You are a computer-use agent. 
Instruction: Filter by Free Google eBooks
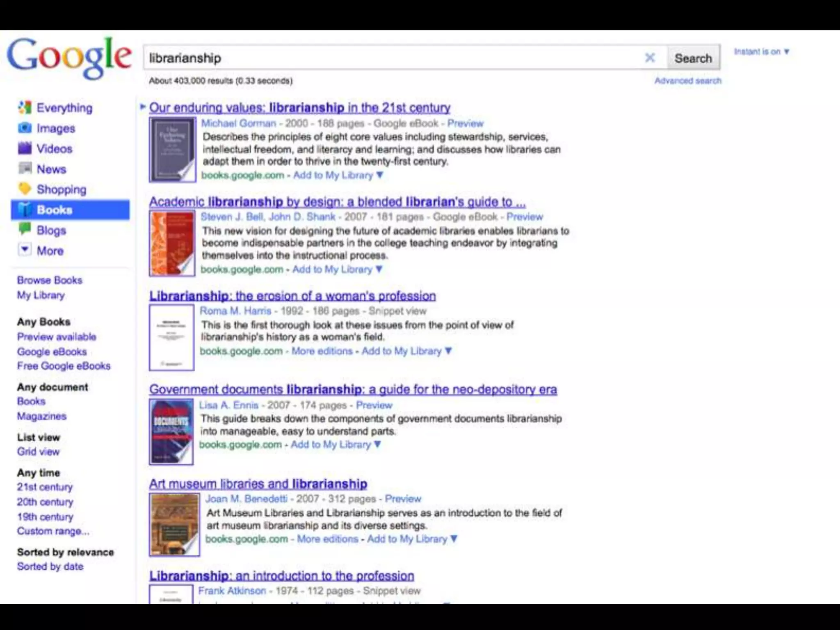tap(64, 366)
